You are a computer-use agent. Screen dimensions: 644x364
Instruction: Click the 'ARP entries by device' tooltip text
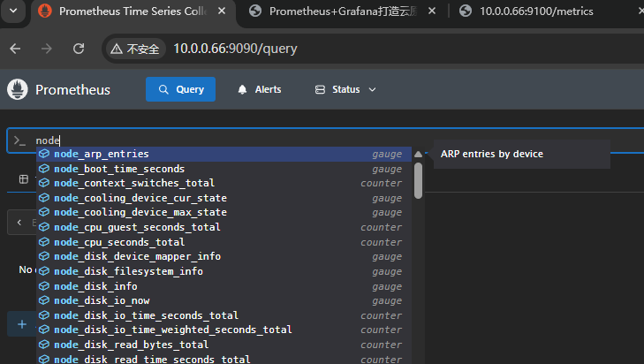coord(492,154)
